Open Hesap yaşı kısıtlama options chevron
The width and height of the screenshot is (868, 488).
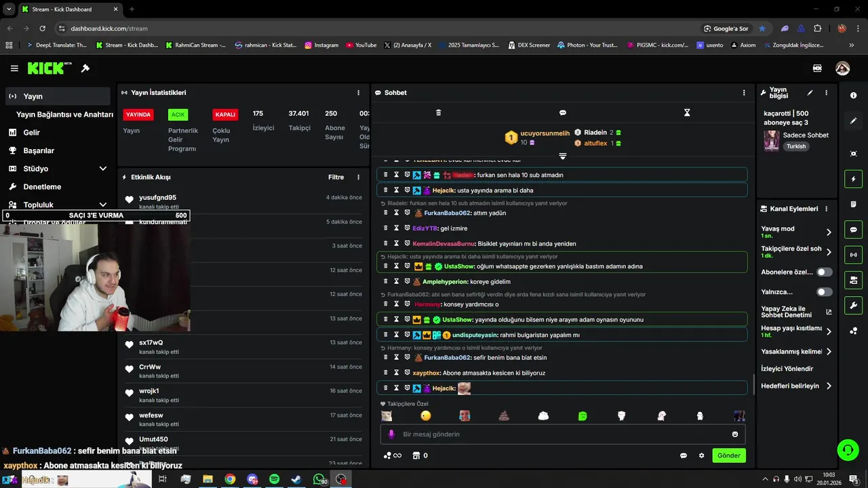829,331
